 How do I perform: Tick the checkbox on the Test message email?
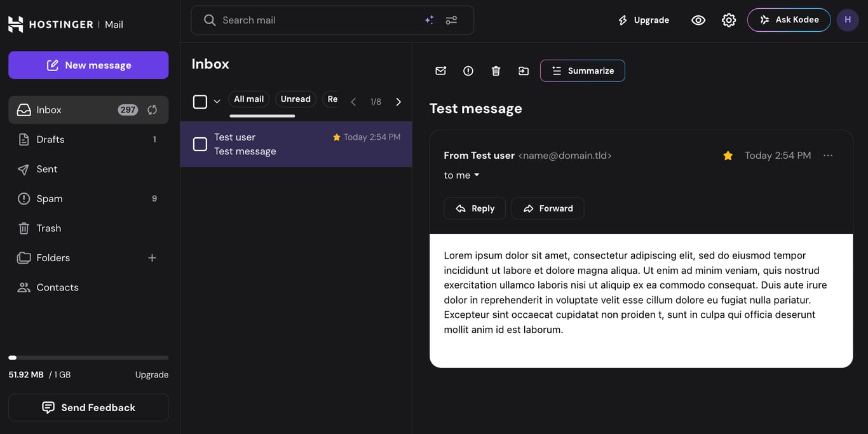[200, 144]
